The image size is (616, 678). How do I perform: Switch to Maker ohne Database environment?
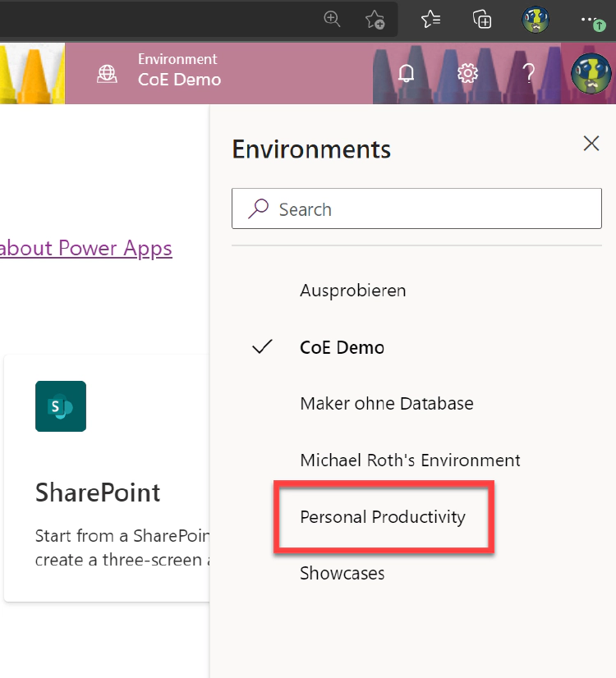[x=387, y=404]
